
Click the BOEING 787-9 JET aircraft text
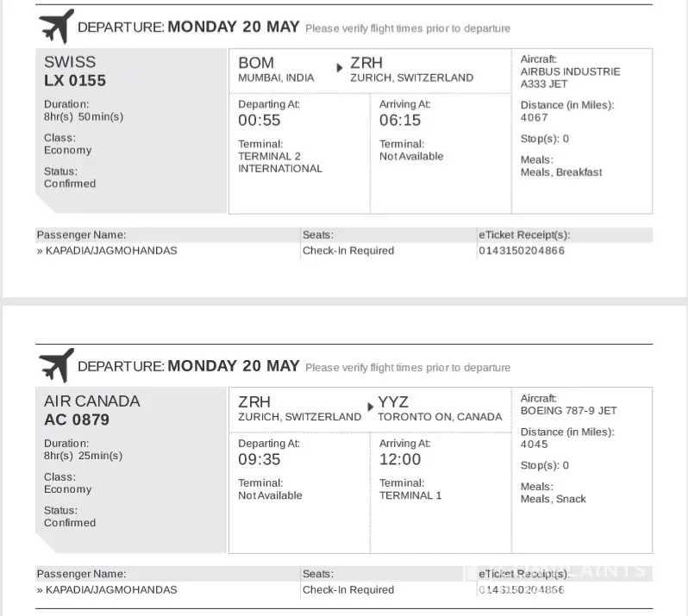(569, 411)
